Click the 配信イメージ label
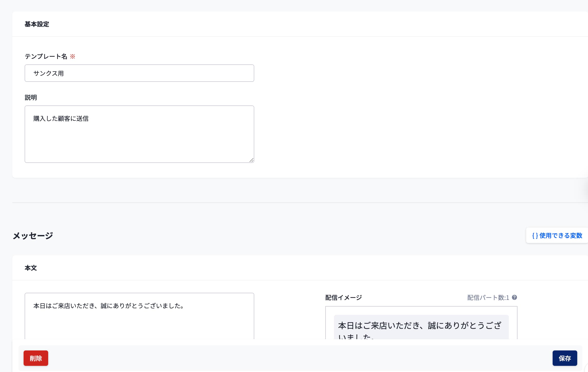Viewport: 588px width, 372px height. 343,298
